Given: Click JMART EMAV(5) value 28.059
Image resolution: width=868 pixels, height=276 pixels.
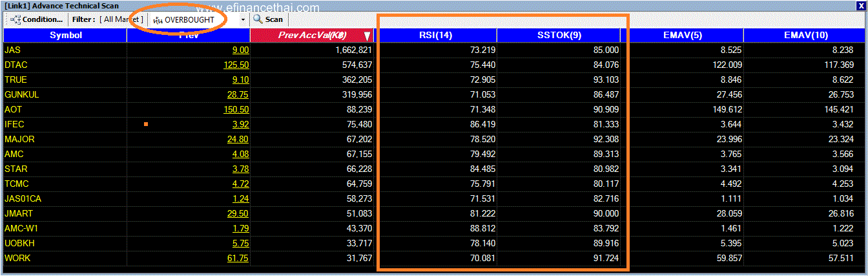Looking at the screenshot, I should [x=730, y=213].
